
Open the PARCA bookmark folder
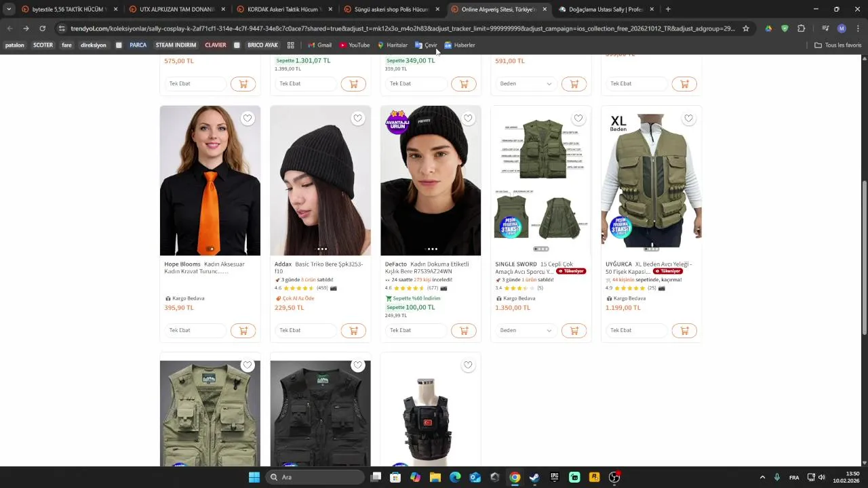138,45
